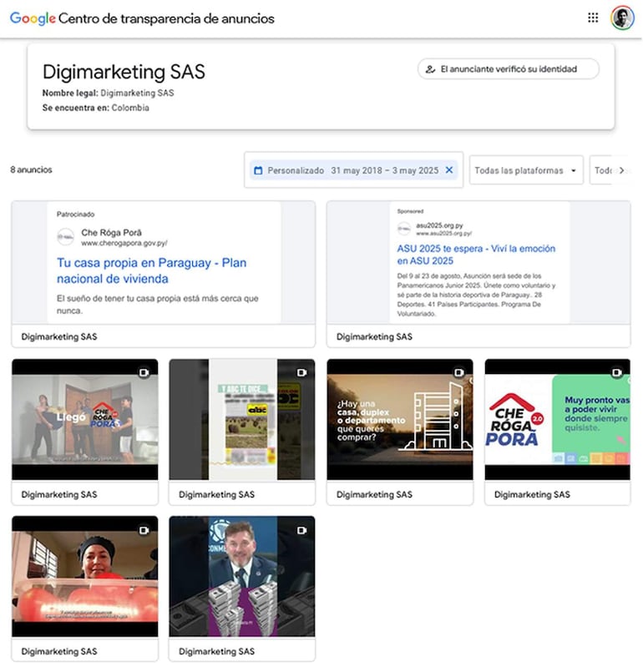Clear the custom date filter X
The width and height of the screenshot is (643, 672).
tap(449, 170)
